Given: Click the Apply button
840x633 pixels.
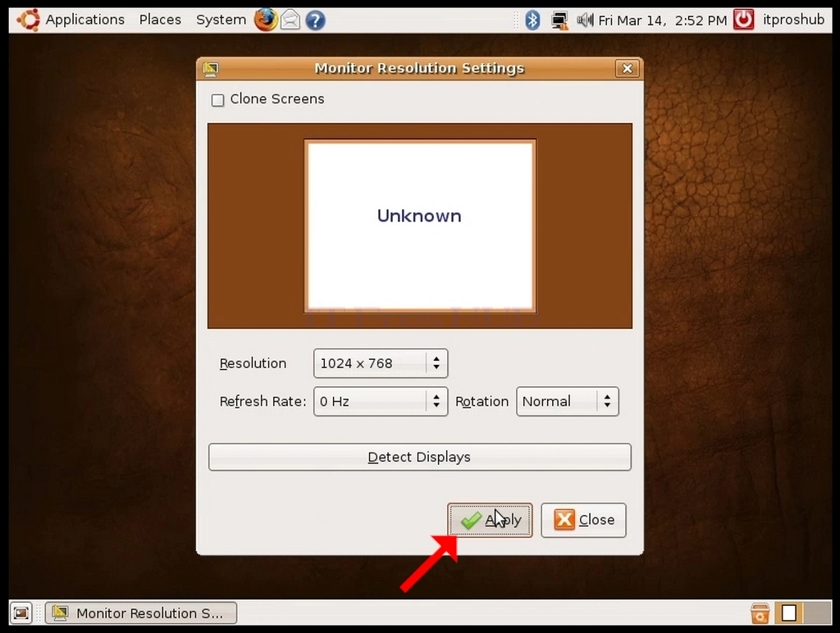Looking at the screenshot, I should pyautogui.click(x=490, y=520).
